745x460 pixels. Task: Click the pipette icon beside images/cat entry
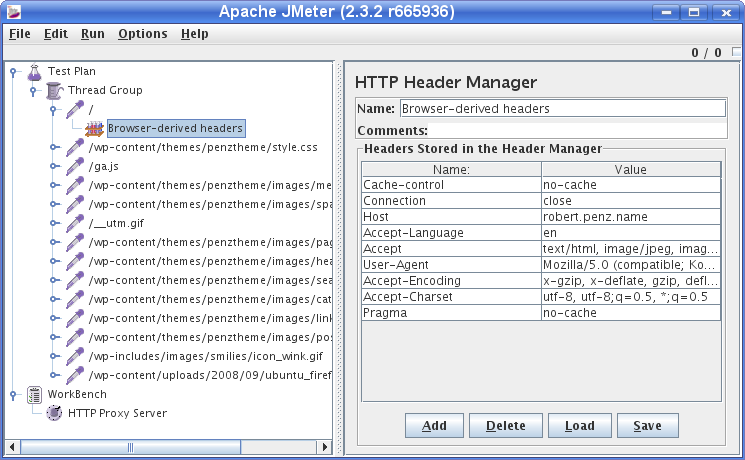(75, 300)
